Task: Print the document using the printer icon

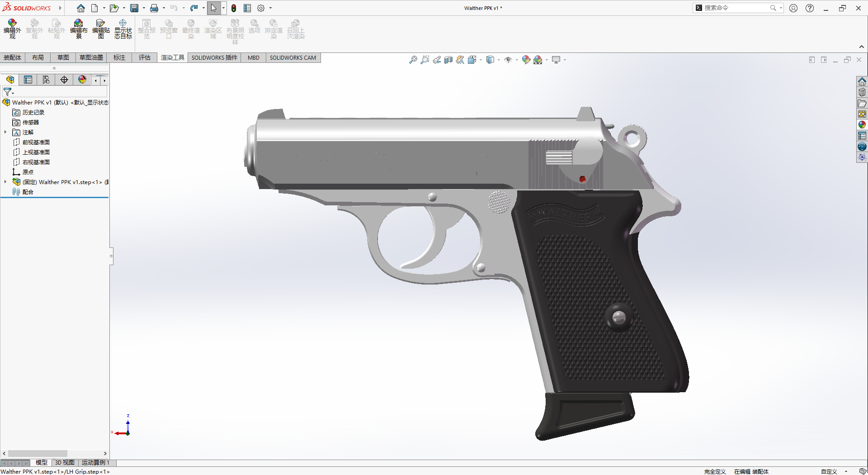Action: tap(154, 8)
